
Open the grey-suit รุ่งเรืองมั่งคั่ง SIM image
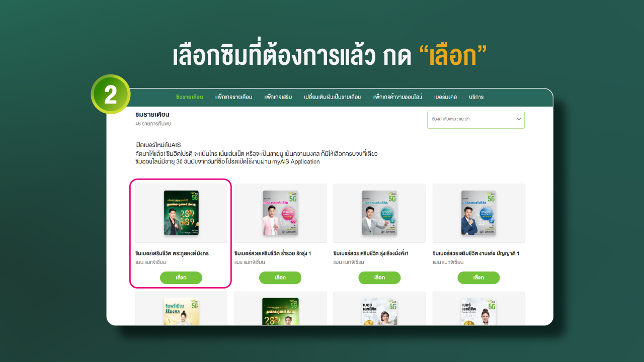click(379, 213)
